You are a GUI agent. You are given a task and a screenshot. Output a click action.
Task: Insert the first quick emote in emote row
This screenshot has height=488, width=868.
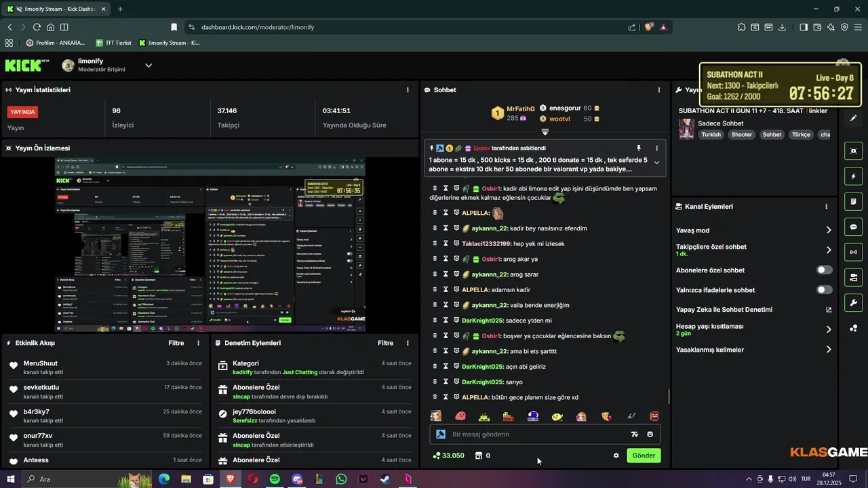(x=436, y=416)
